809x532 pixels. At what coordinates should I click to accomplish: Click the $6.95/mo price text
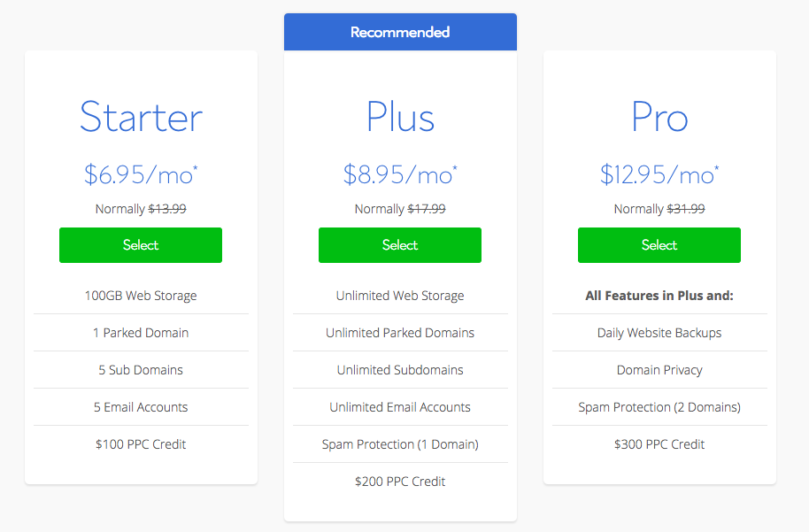coord(141,174)
